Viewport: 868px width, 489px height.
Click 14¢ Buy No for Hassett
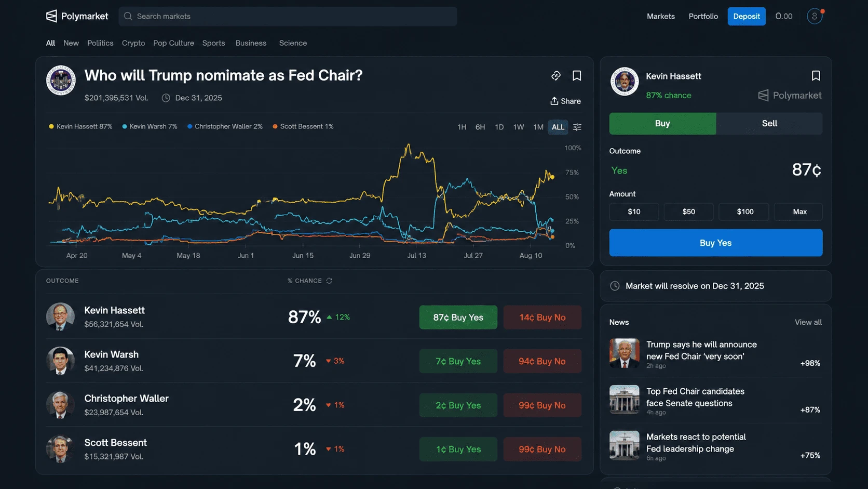(x=542, y=318)
